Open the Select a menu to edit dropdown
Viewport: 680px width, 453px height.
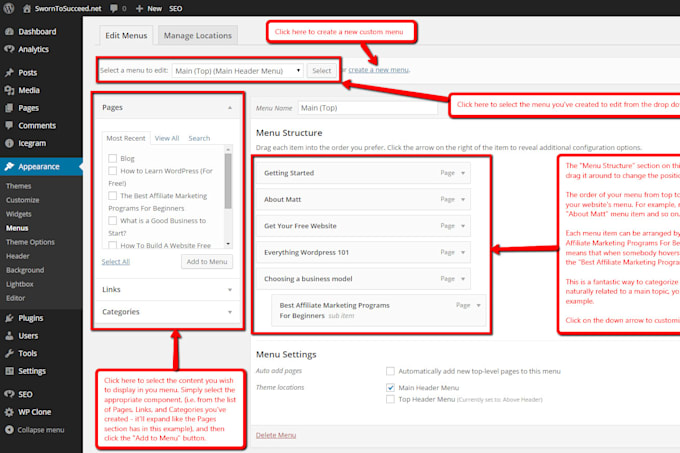pos(238,71)
